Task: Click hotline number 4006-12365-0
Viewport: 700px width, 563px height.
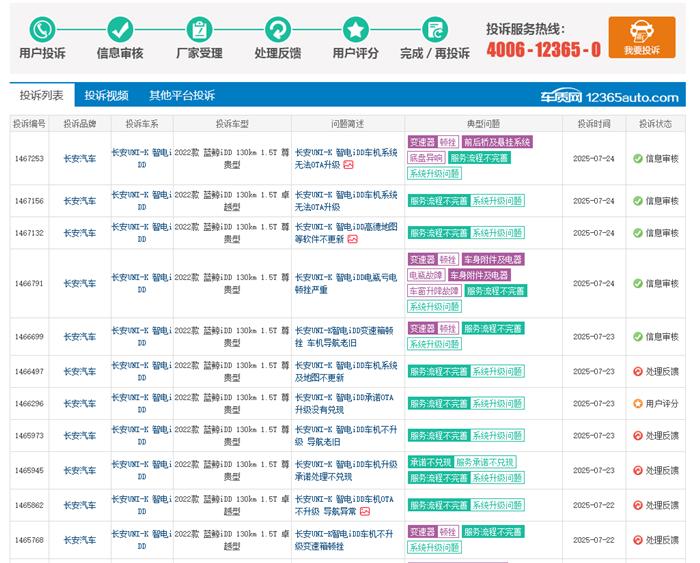Action: point(544,50)
